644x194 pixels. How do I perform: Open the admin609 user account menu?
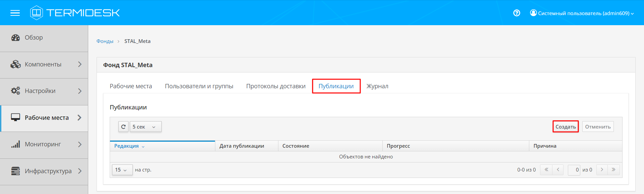pyautogui.click(x=582, y=13)
